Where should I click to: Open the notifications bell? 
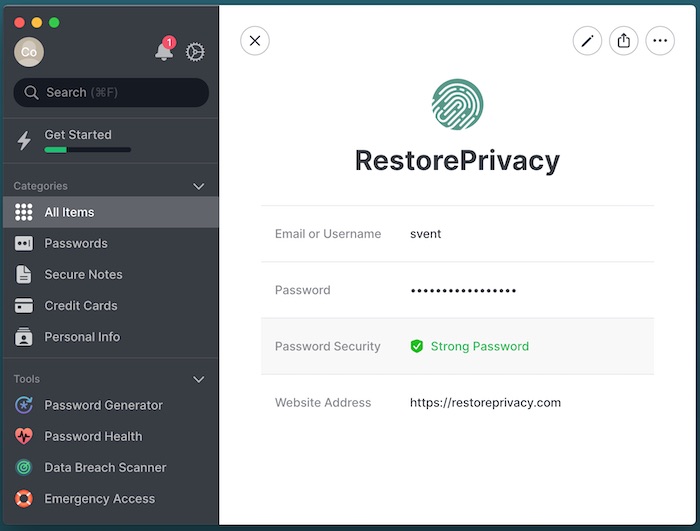(164, 52)
